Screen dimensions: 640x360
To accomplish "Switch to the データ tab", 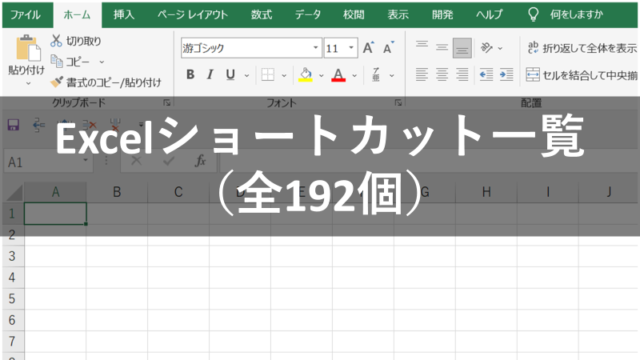I will (x=308, y=15).
